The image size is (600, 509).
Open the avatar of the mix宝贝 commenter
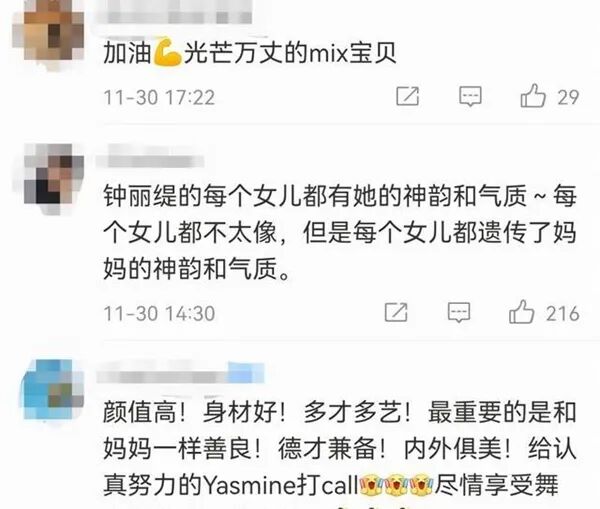pos(49,32)
